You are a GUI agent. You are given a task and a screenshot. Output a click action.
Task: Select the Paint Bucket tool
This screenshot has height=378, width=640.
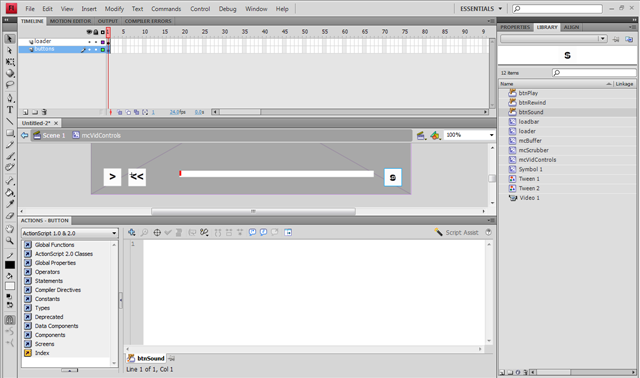point(10,192)
